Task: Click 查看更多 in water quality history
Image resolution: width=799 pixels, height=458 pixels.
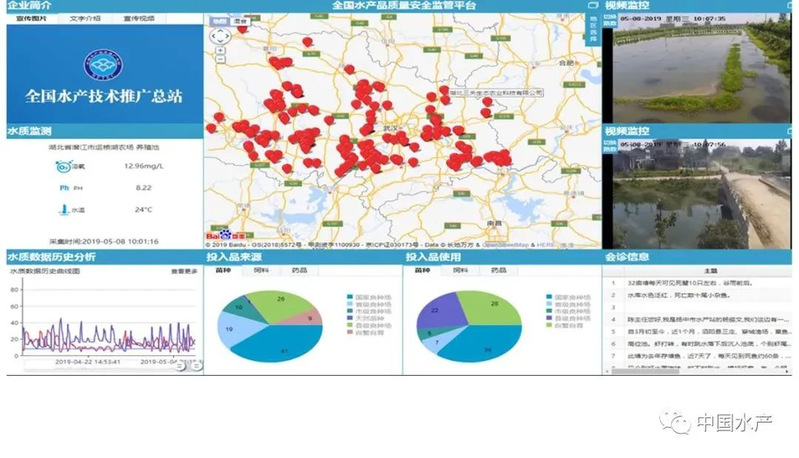Action: click(183, 271)
